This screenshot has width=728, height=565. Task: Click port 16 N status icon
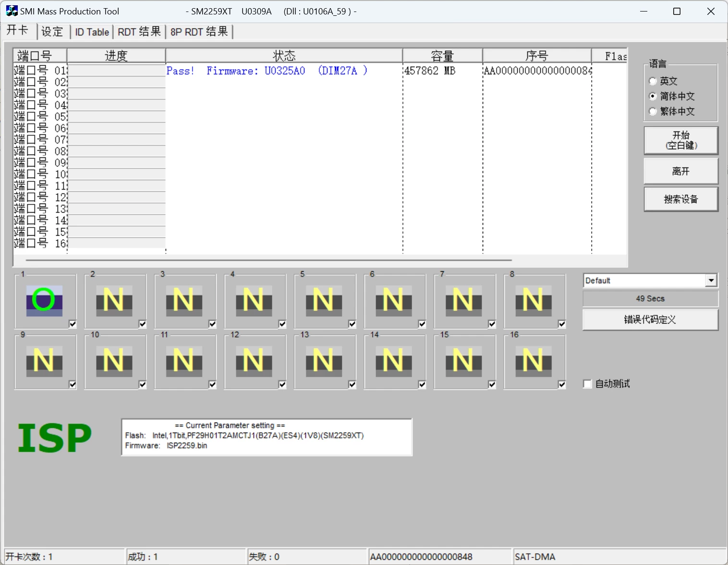coord(534,361)
